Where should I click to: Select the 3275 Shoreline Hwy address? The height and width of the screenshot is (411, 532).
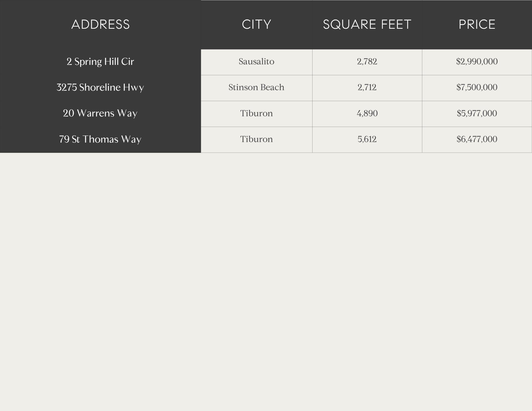coord(100,87)
